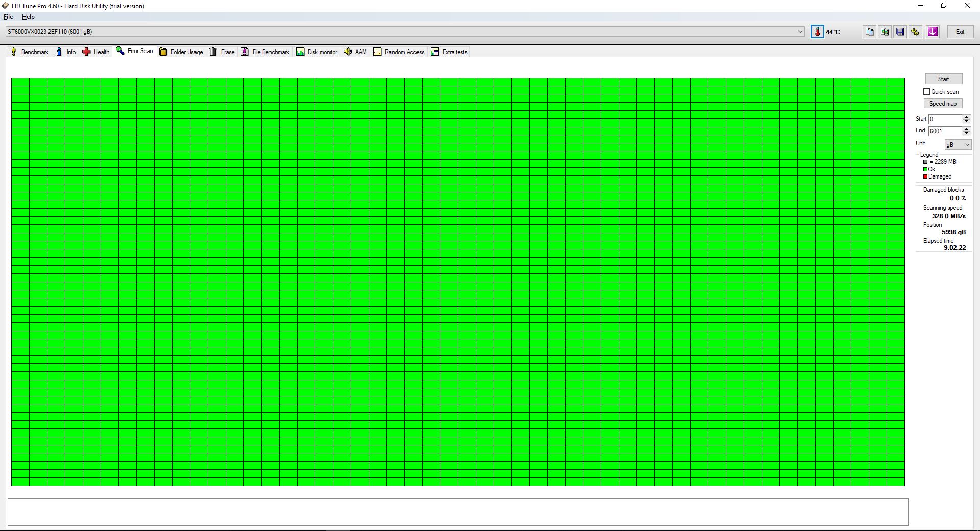Open the Benchmark tab
Screen dimensions: 980x531
(x=30, y=52)
